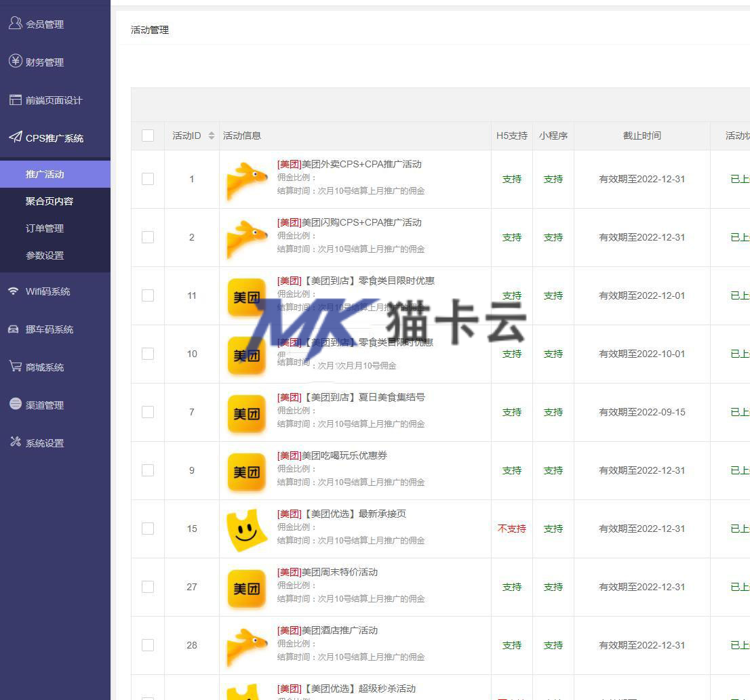Click red 不支持 status in row 15
The width and height of the screenshot is (750, 700).
[x=512, y=529]
